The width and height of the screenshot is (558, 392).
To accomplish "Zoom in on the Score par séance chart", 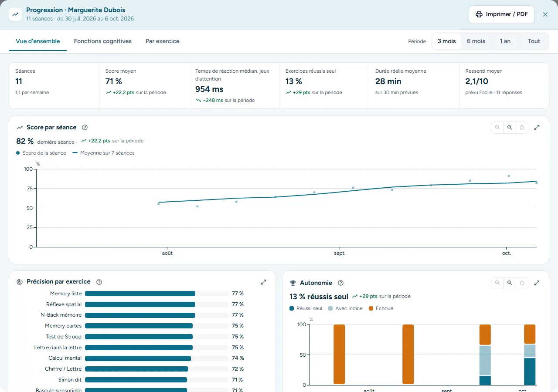I will coord(510,128).
